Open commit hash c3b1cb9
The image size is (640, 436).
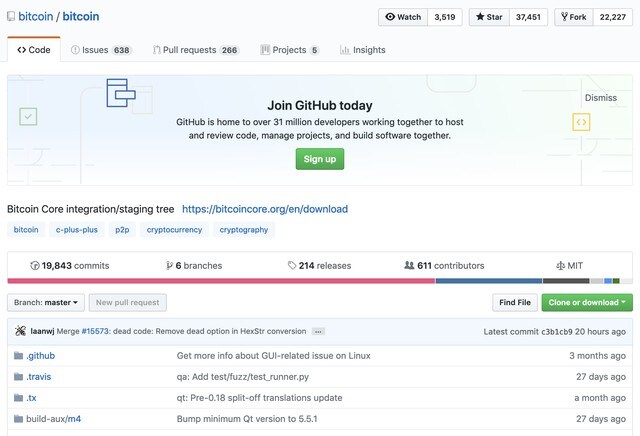pos(557,331)
